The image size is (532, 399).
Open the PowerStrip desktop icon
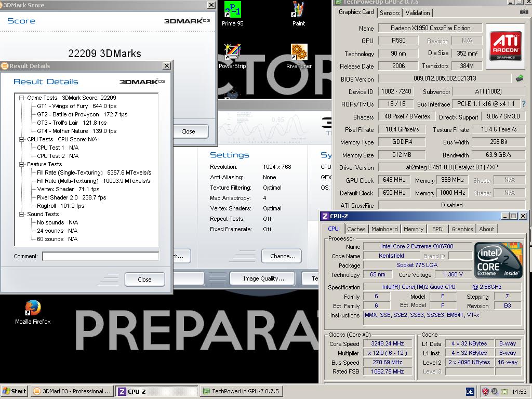(232, 56)
